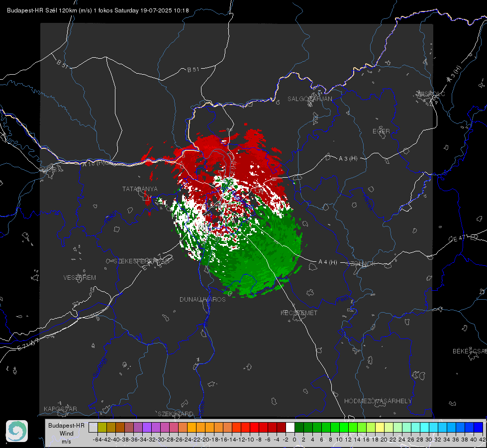This screenshot has width=487, height=448.
Task: Select the olive swatch at -64
Action: click(x=102, y=427)
